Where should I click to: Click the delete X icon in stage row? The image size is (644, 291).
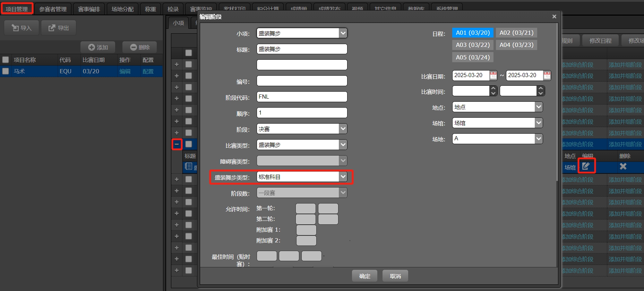(623, 166)
